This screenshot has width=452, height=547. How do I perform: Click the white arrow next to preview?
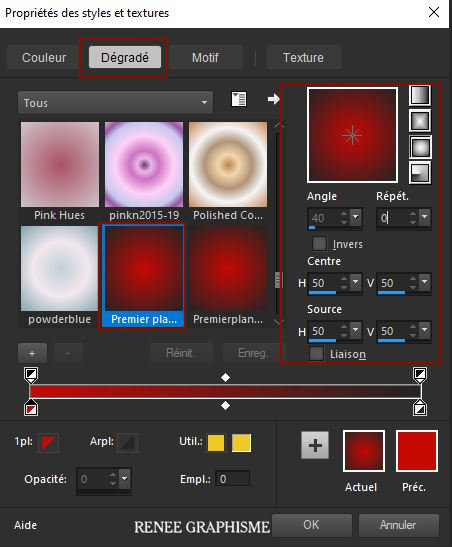click(273, 99)
